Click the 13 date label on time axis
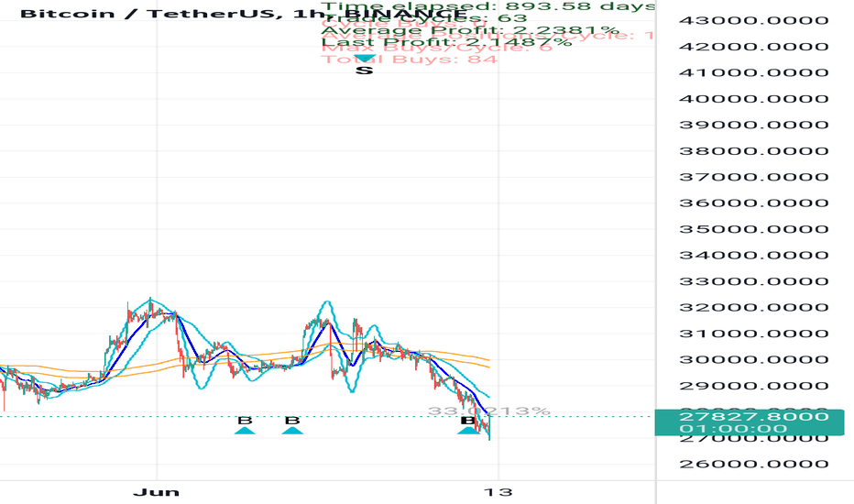 (x=498, y=493)
